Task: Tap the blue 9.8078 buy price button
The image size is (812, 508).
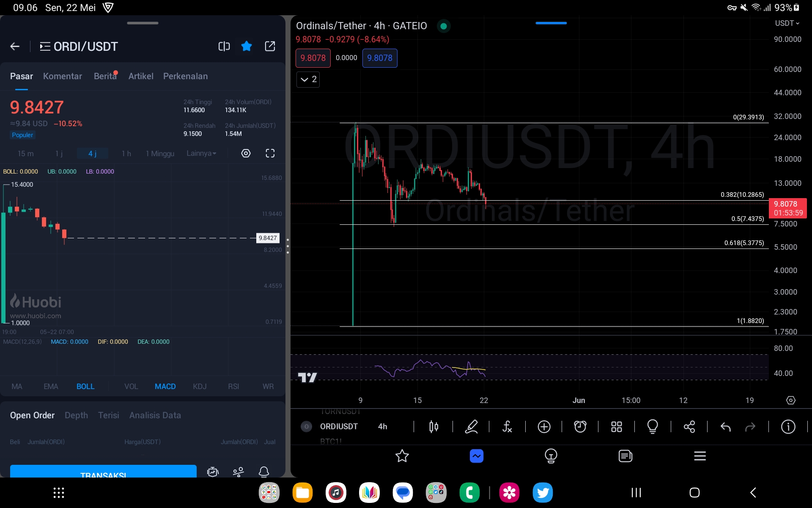Action: pyautogui.click(x=380, y=58)
